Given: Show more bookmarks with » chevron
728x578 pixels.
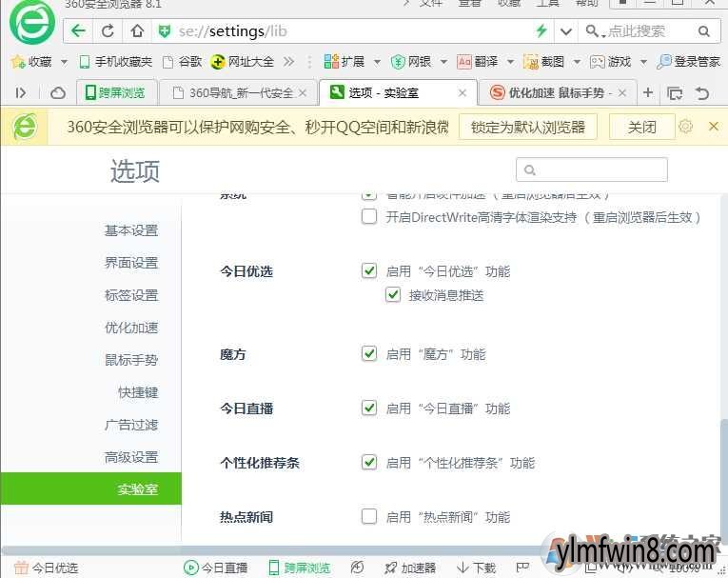Looking at the screenshot, I should (288, 61).
